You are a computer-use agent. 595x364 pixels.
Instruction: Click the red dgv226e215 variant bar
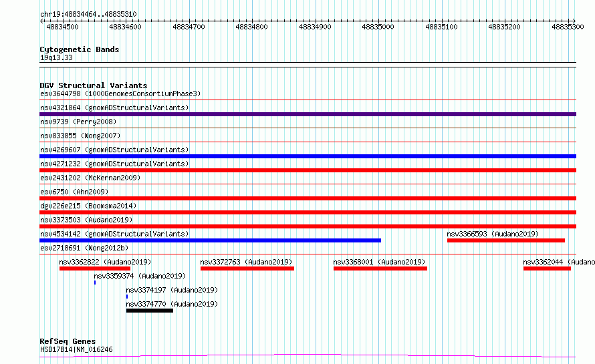coord(308,212)
